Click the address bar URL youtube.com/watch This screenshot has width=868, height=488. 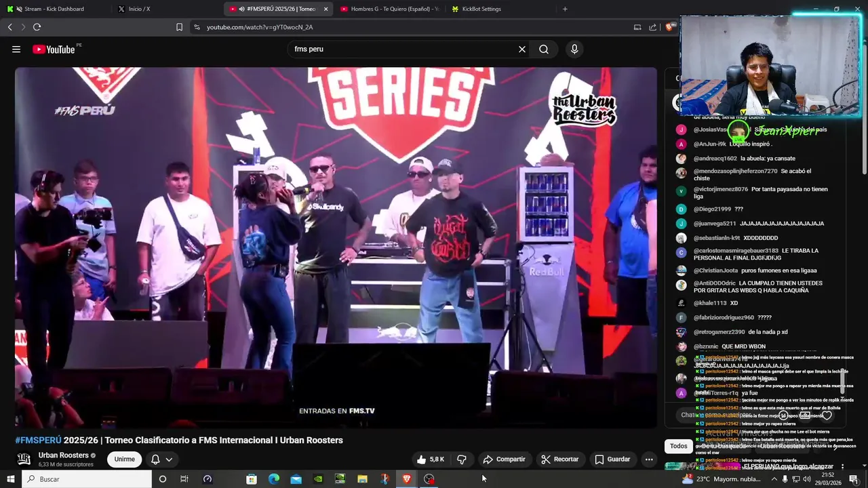pos(260,27)
